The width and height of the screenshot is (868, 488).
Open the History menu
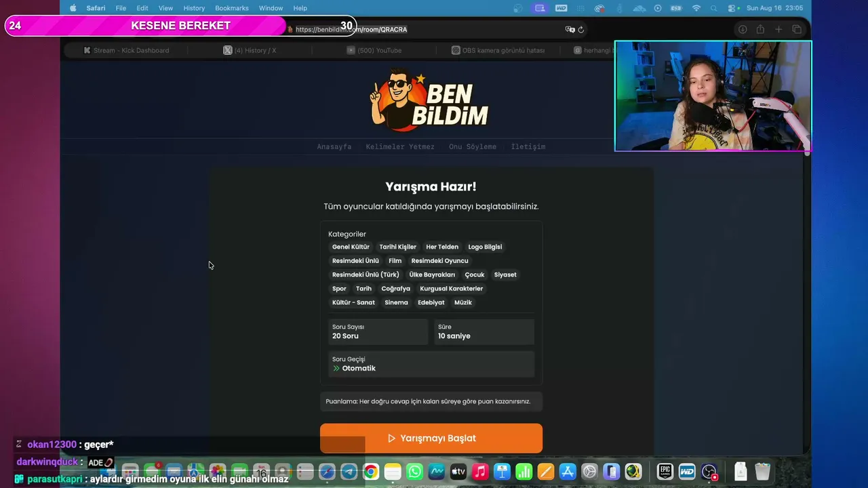coord(194,8)
